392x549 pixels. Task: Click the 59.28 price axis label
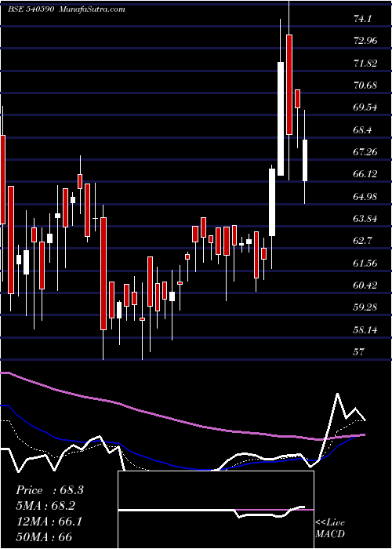click(x=365, y=307)
